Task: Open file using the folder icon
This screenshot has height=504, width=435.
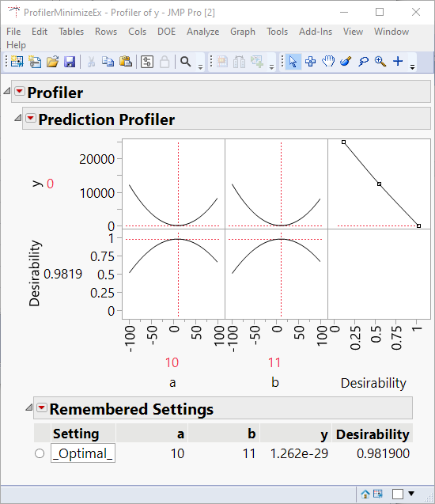Action: (x=52, y=62)
